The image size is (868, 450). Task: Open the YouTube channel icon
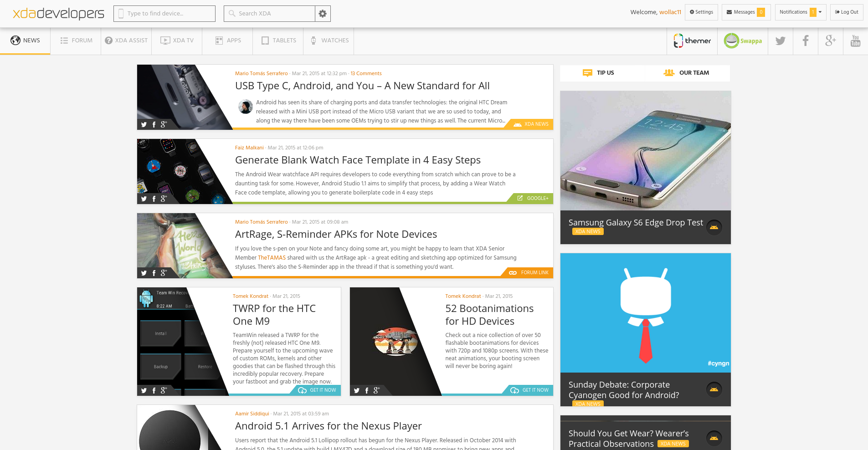pyautogui.click(x=855, y=41)
